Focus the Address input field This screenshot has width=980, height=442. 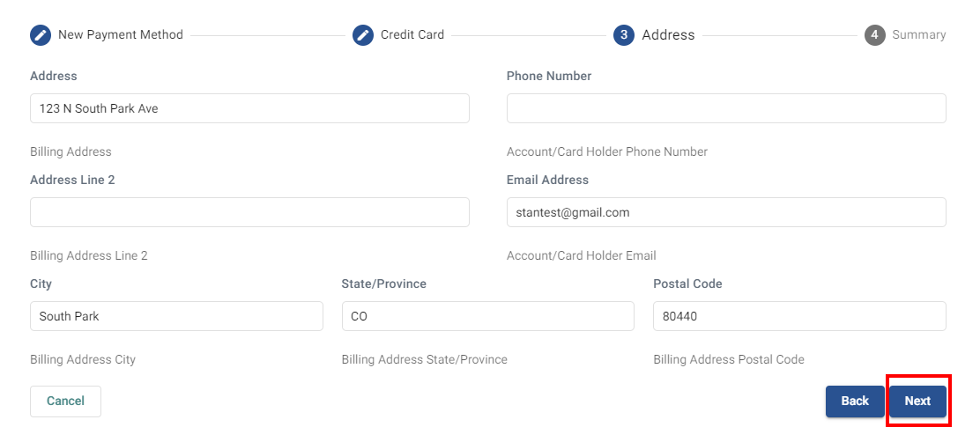coord(249,108)
